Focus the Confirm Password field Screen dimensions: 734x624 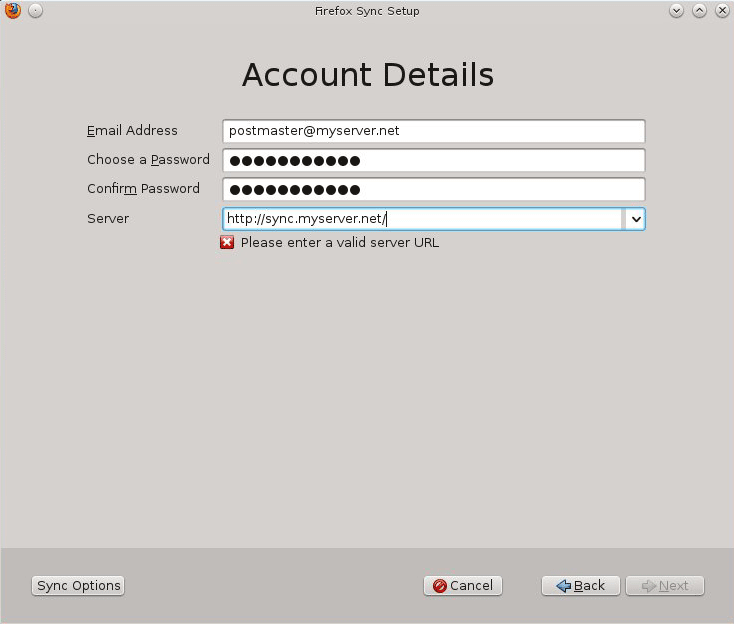click(x=433, y=190)
